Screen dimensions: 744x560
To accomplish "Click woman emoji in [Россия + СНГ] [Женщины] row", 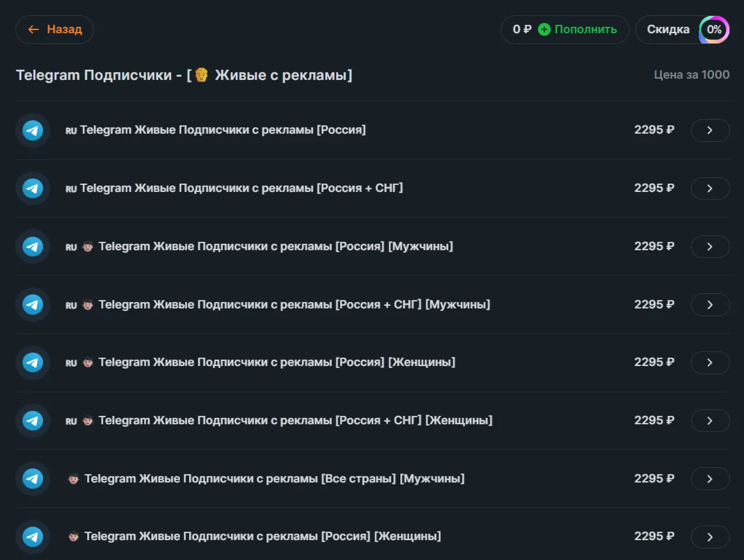I will (88, 420).
